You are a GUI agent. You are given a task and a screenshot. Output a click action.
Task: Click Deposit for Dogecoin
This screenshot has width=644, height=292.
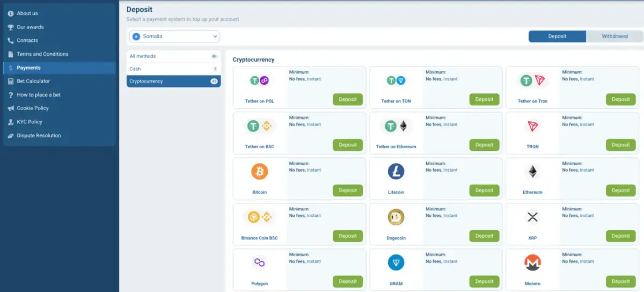(x=484, y=236)
